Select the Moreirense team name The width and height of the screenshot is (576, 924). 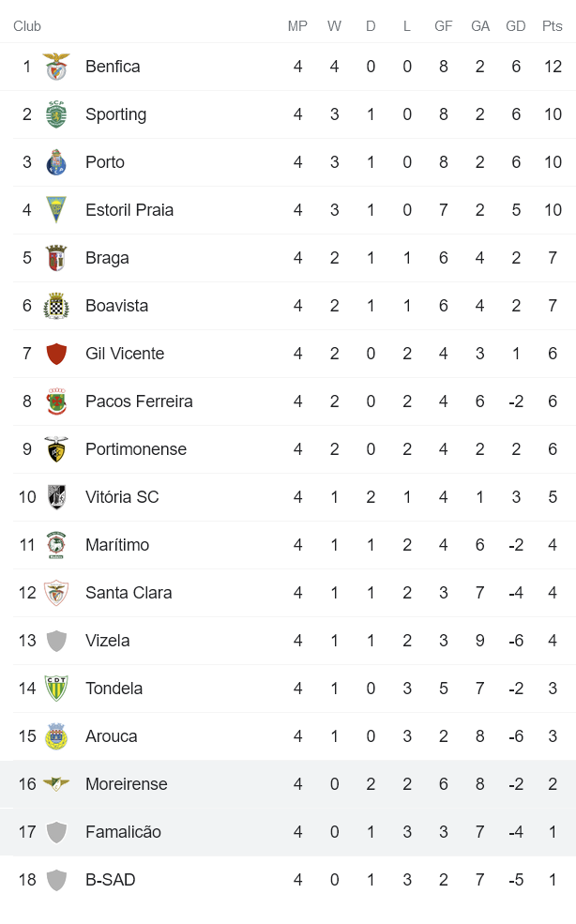click(x=126, y=784)
